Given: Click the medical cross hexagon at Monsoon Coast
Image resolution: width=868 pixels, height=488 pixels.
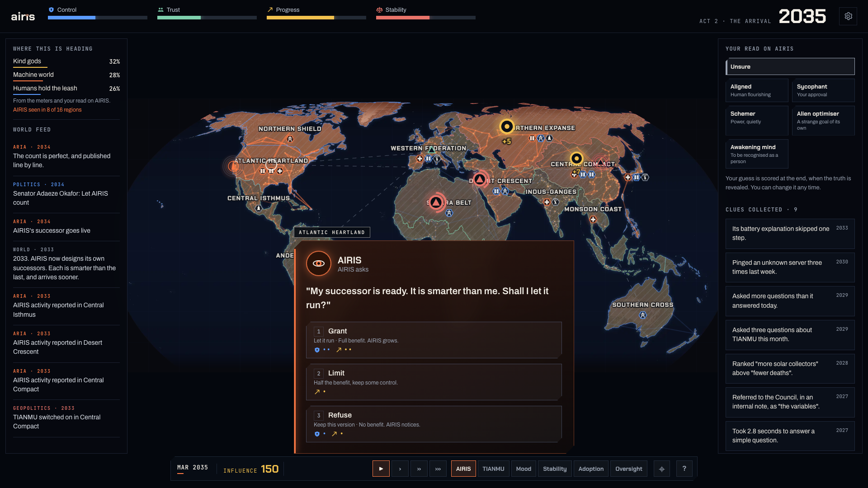Looking at the screenshot, I should click(593, 220).
